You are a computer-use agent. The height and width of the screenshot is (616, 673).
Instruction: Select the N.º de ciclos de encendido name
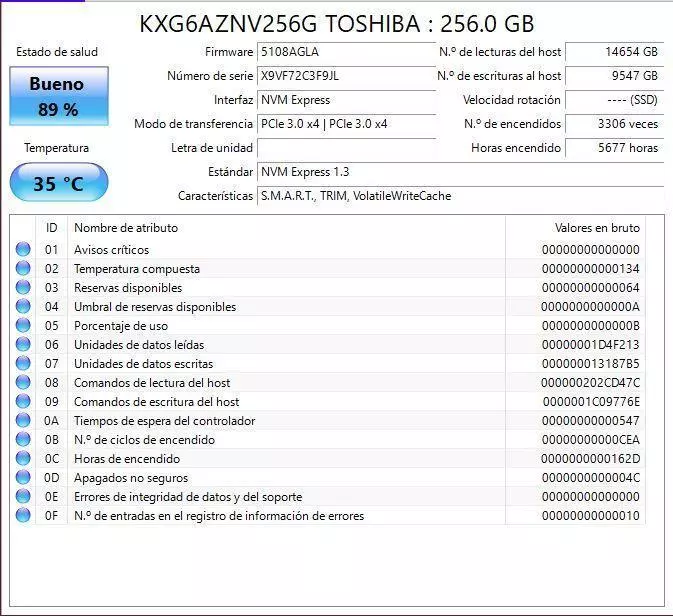click(x=144, y=440)
